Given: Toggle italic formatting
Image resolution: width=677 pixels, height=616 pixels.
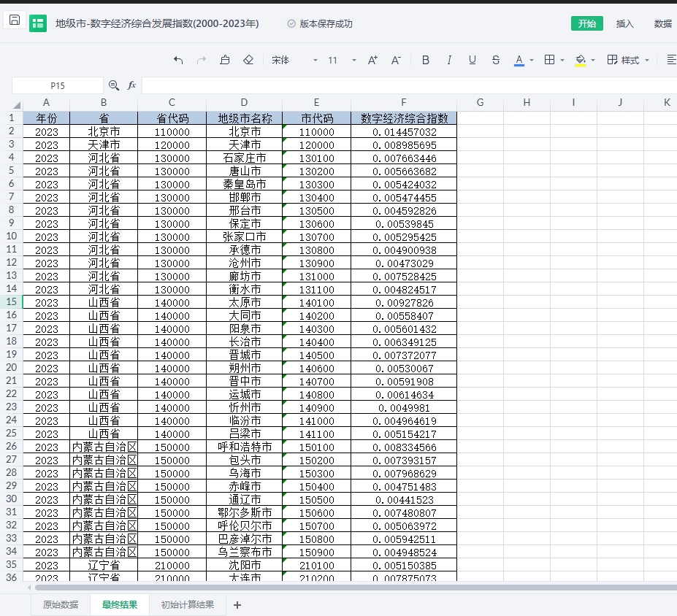Looking at the screenshot, I should tap(449, 60).
